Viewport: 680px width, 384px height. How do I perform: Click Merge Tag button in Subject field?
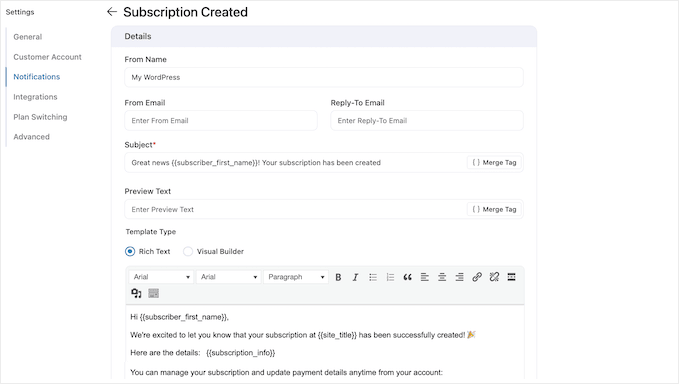point(494,162)
